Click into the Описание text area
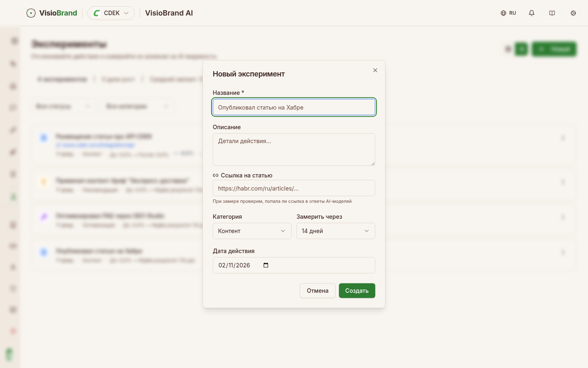Image resolution: width=588 pixels, height=368 pixels. pyautogui.click(x=294, y=149)
